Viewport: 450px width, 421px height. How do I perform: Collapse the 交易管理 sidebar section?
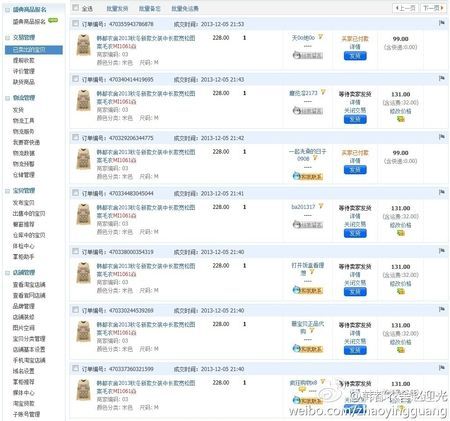[x=7, y=38]
